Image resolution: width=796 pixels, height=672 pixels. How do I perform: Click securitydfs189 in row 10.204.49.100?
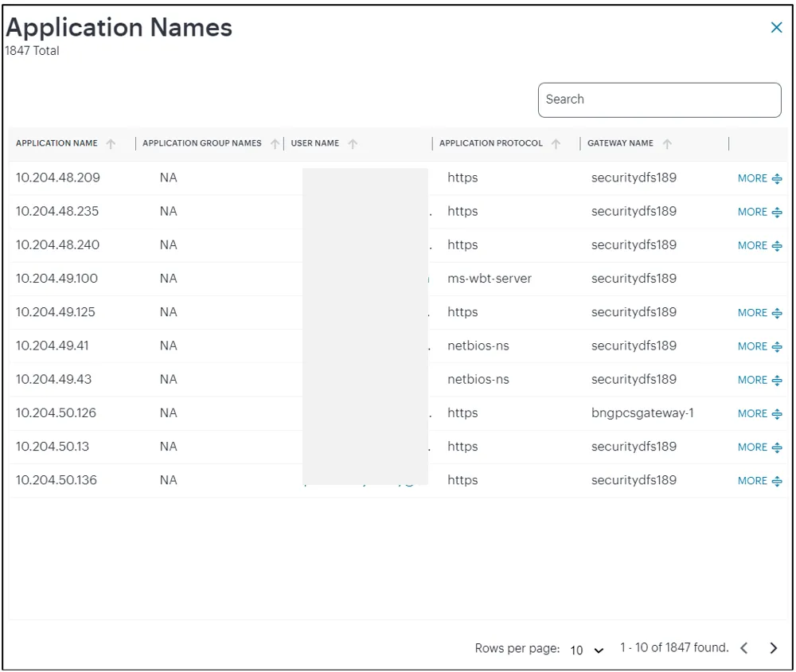pyautogui.click(x=634, y=279)
